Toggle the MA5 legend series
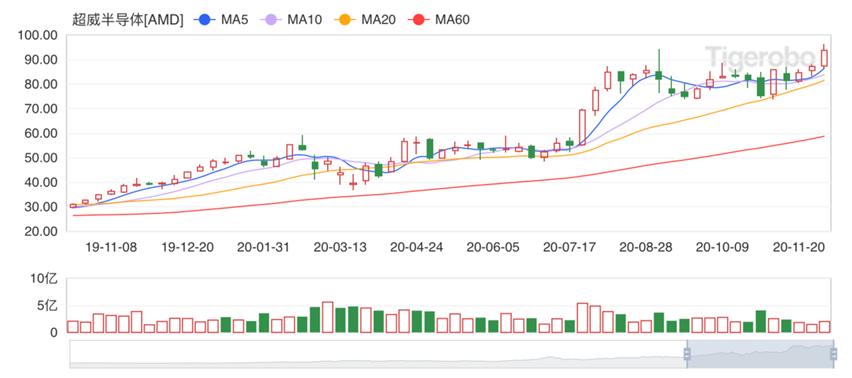 coord(222,20)
